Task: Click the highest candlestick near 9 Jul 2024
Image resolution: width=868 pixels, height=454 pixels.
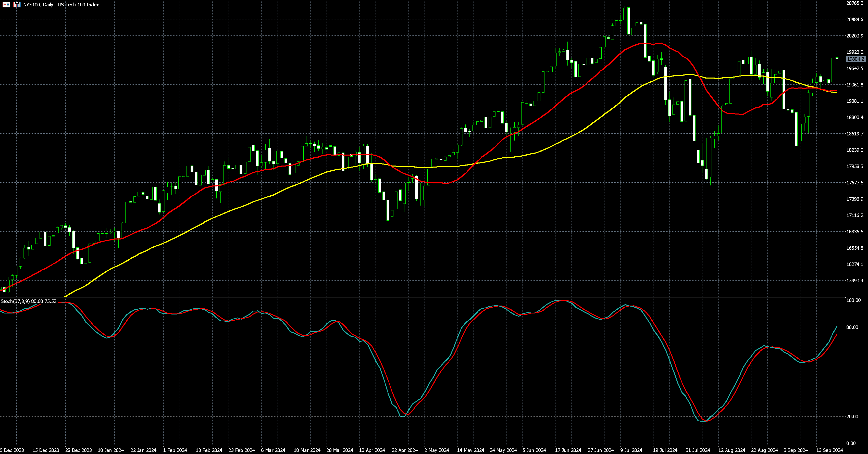Action: click(x=628, y=20)
